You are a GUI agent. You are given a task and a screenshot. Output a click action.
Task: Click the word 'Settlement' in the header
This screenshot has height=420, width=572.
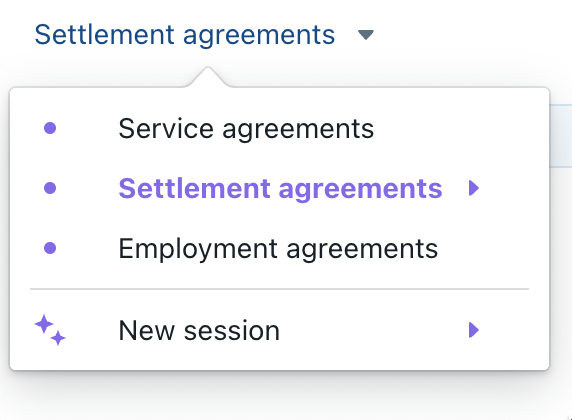(104, 35)
